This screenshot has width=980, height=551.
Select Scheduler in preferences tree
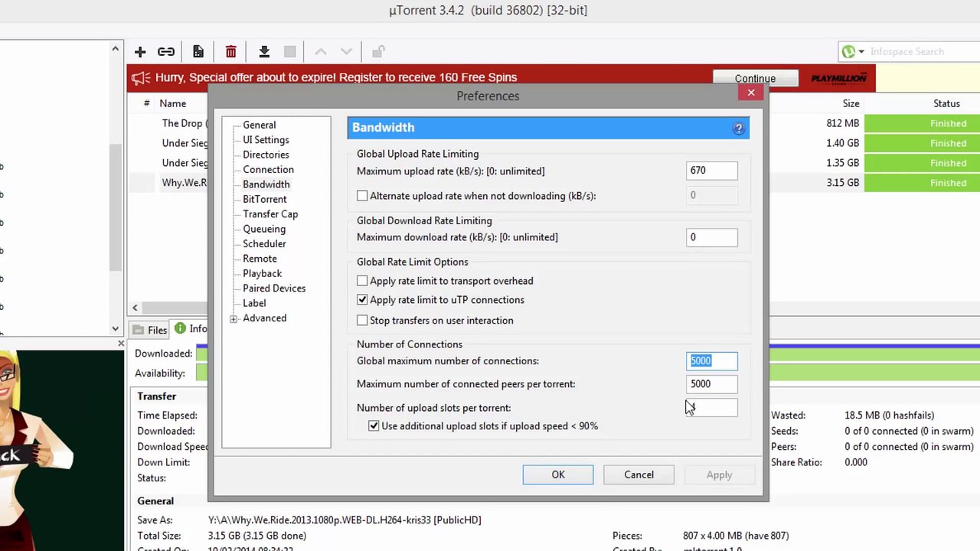(x=264, y=243)
